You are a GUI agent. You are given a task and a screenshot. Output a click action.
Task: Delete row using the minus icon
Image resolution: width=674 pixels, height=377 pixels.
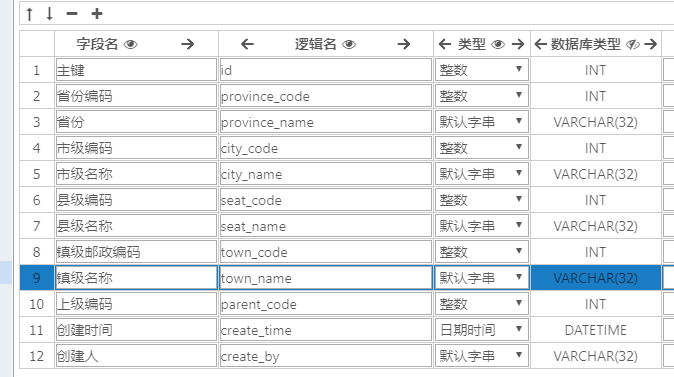point(72,14)
